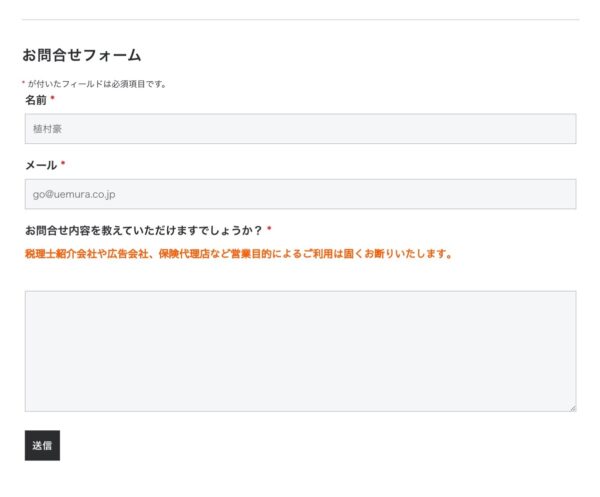Click the horizontal divider above the heading
The width and height of the screenshot is (600, 497).
click(300, 20)
